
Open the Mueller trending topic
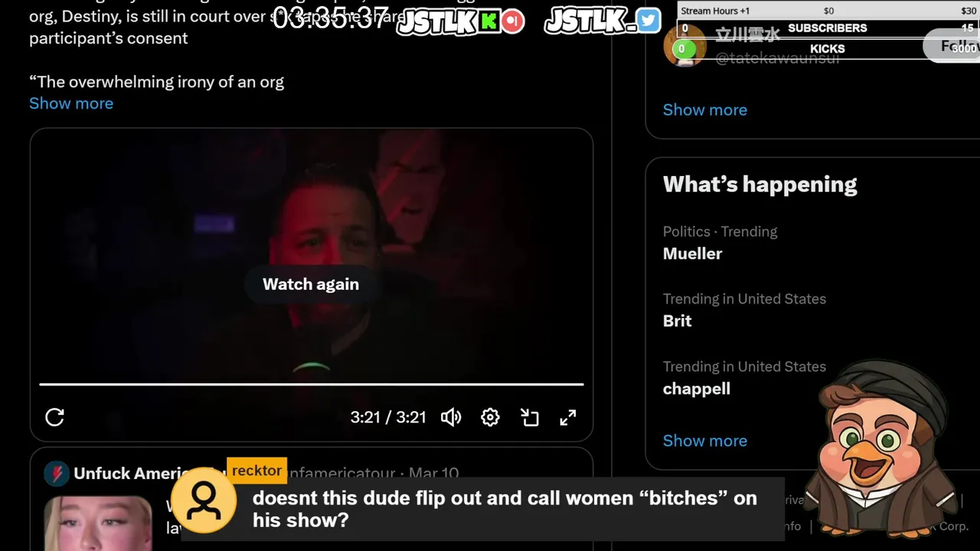point(693,253)
